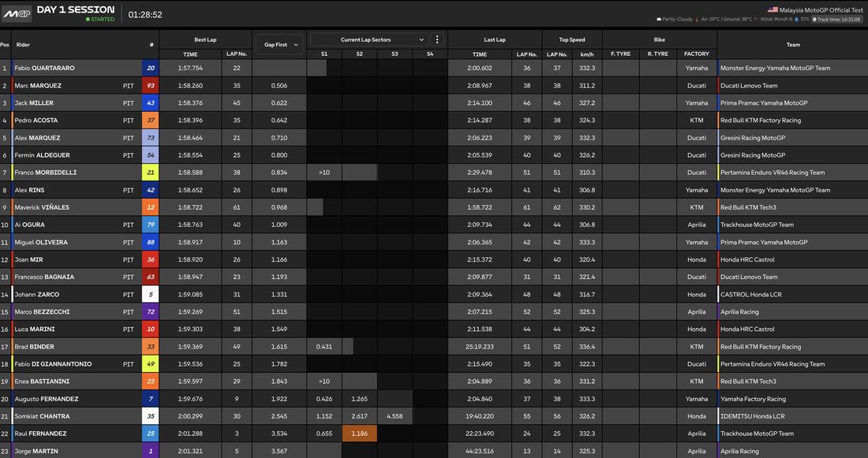Click the Red Bull KTM Tech3 team for Viñales
The image size is (868, 458).
coord(748,207)
